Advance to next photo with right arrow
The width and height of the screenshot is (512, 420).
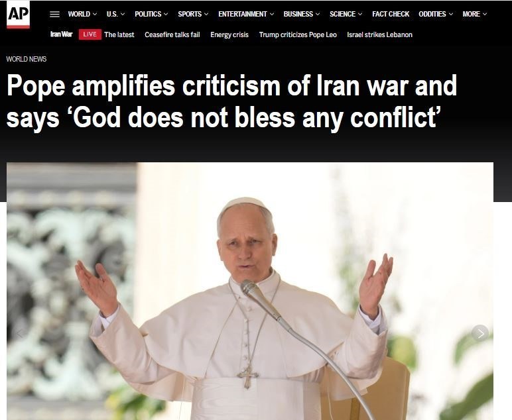pyautogui.click(x=480, y=333)
